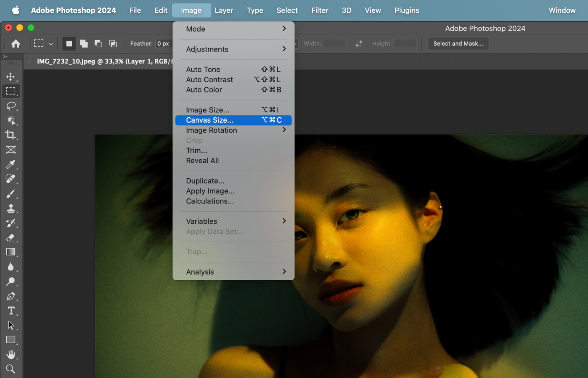Image resolution: width=588 pixels, height=378 pixels.
Task: Enable Add to Selection mode
Action: [84, 43]
